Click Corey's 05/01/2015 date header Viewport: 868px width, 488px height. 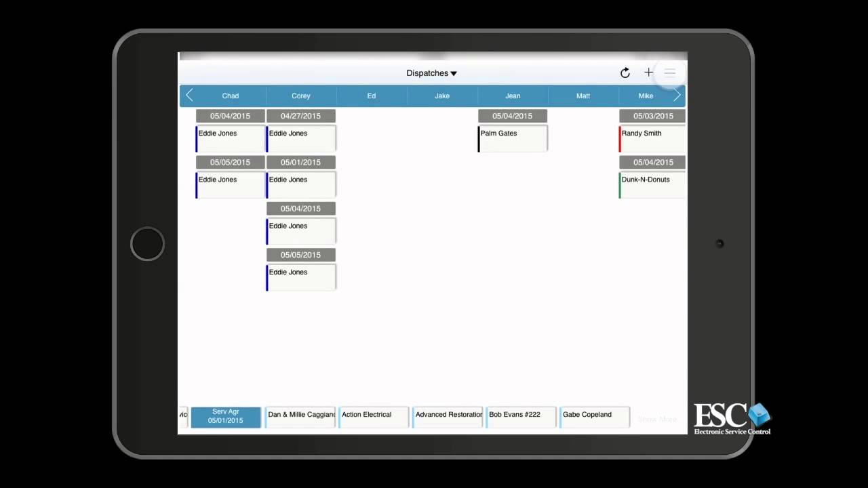(x=301, y=162)
